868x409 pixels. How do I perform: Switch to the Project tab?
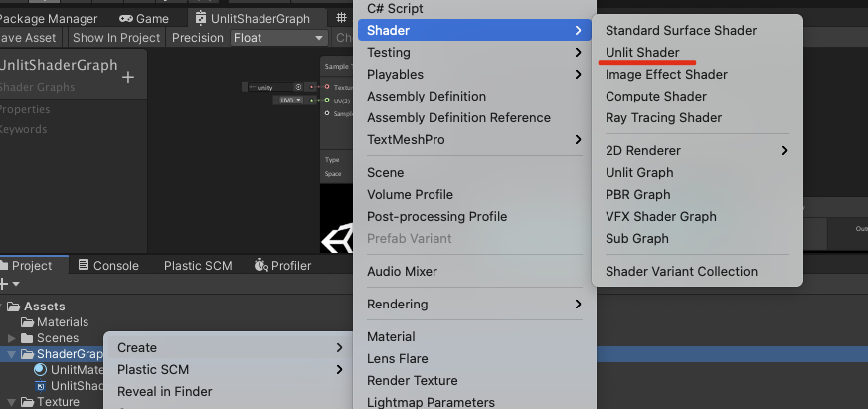pyautogui.click(x=32, y=266)
